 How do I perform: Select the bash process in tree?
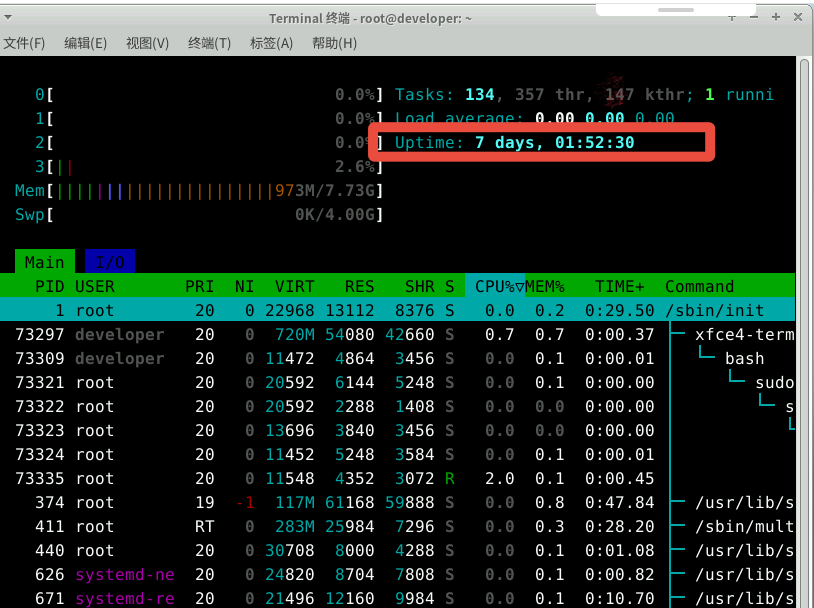click(744, 358)
